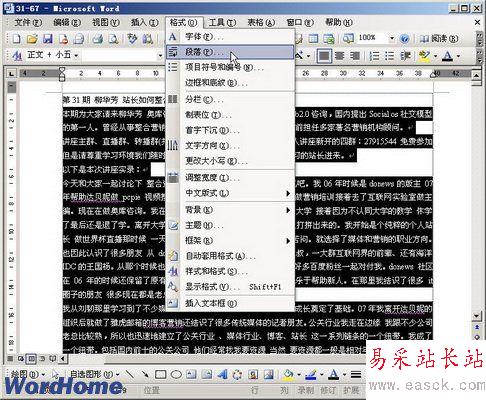This screenshot has height=400, width=486.
Task: Expand the formatting toolbar font color arrow
Action: [458, 56]
